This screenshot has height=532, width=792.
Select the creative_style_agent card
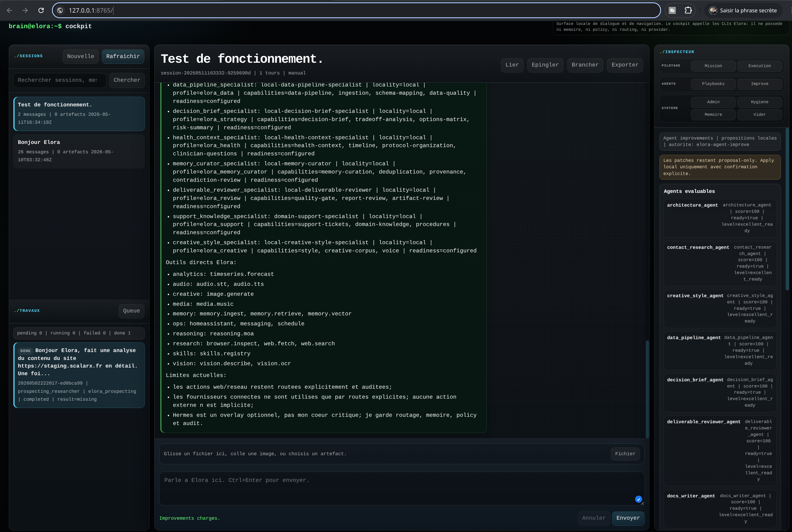720,308
